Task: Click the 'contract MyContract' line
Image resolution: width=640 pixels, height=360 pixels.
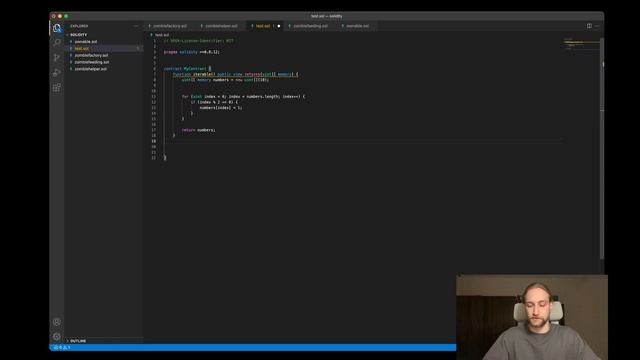Action: [187, 69]
